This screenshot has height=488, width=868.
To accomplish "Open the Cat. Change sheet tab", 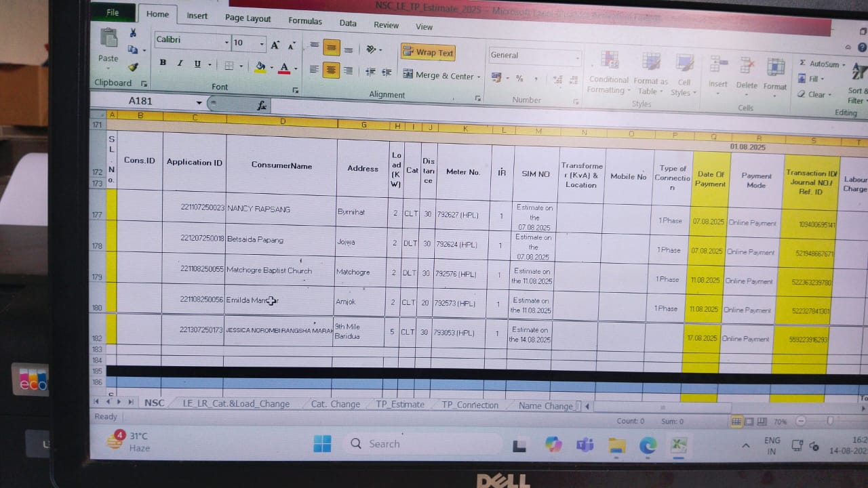I will pyautogui.click(x=335, y=404).
